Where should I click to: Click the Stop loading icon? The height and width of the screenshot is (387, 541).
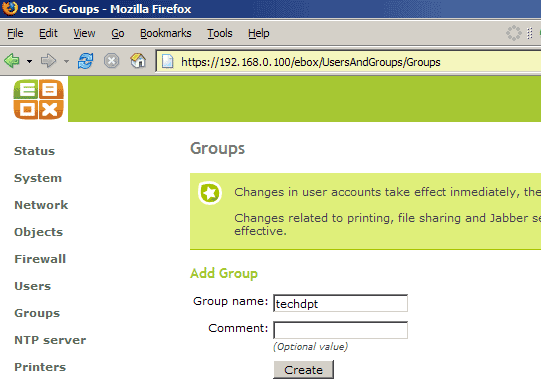click(x=111, y=61)
